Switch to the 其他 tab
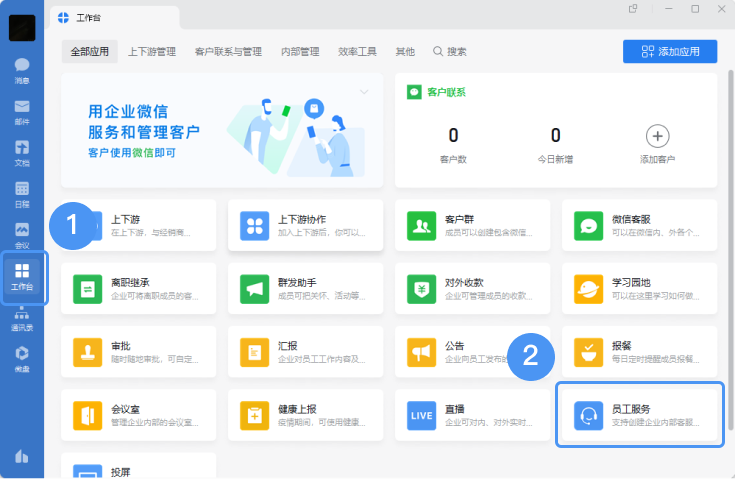 405,52
